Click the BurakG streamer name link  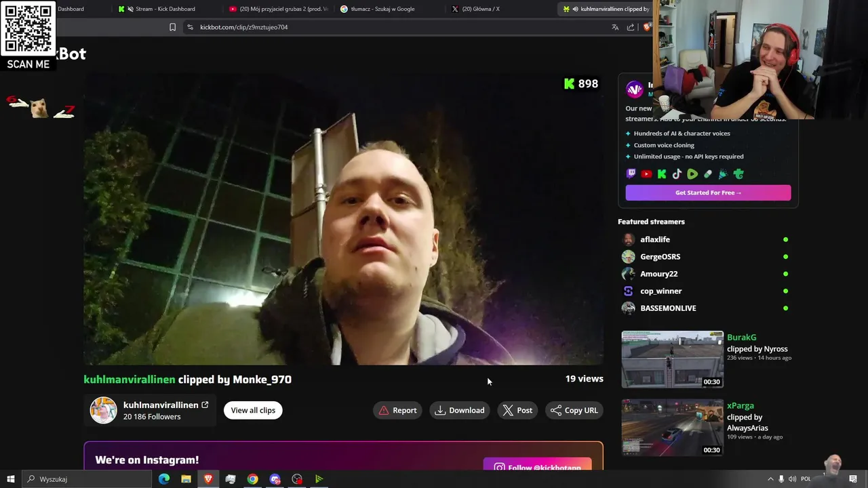(x=741, y=337)
